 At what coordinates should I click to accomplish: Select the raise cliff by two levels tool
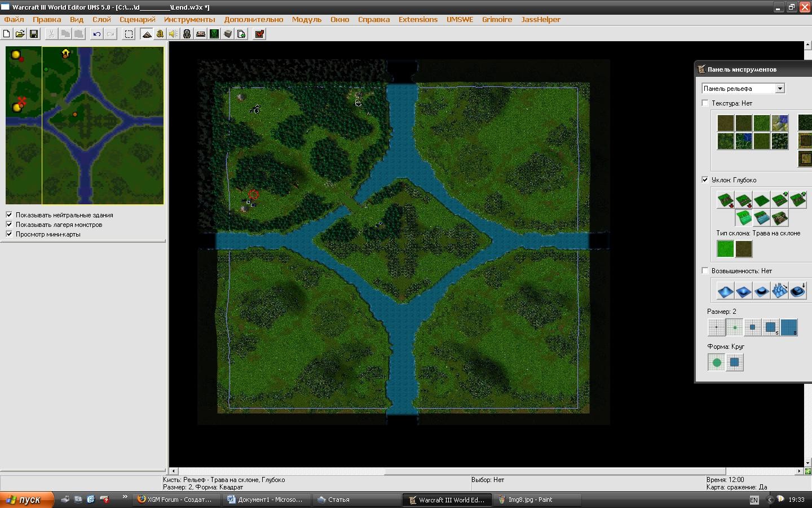(797, 200)
